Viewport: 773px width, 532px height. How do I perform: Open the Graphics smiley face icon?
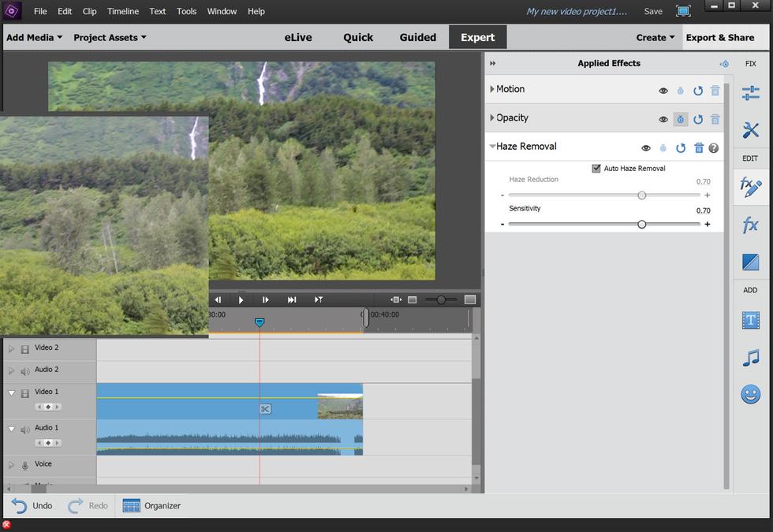click(x=750, y=394)
